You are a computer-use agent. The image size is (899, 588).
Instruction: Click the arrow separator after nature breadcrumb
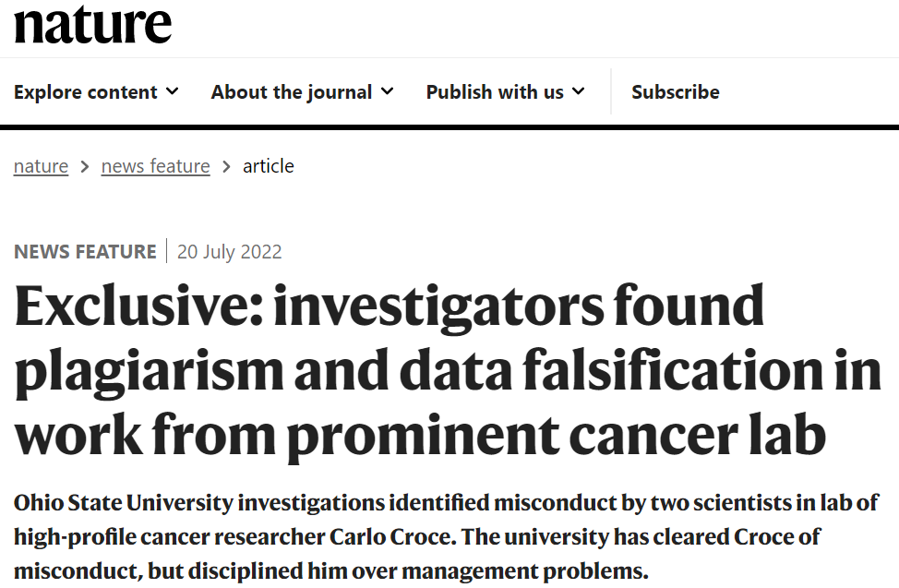click(x=85, y=167)
